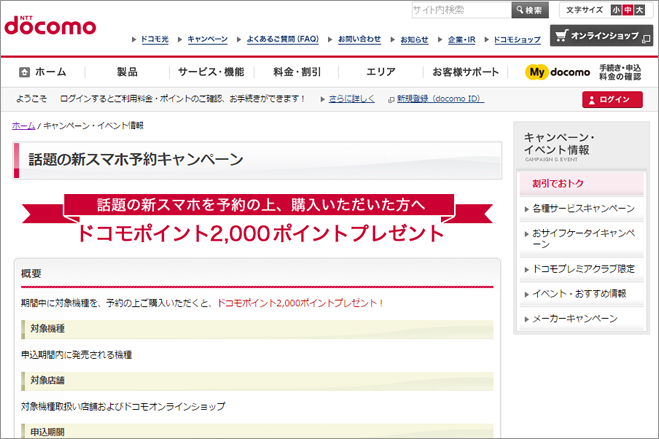The height and width of the screenshot is (439, 659).
Task: Click the 対象機種取扱い店舗およびドコモオンラインショップ text
Action: [123, 407]
